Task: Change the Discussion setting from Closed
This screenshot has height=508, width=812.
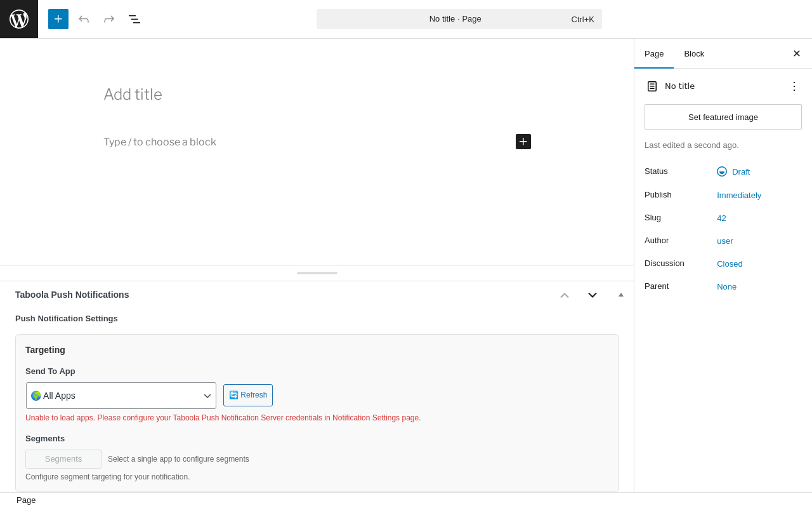Action: tap(730, 264)
